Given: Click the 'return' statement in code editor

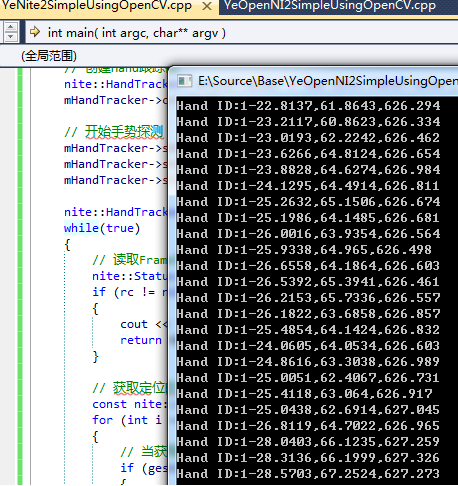Looking at the screenshot, I should pyautogui.click(x=141, y=340).
